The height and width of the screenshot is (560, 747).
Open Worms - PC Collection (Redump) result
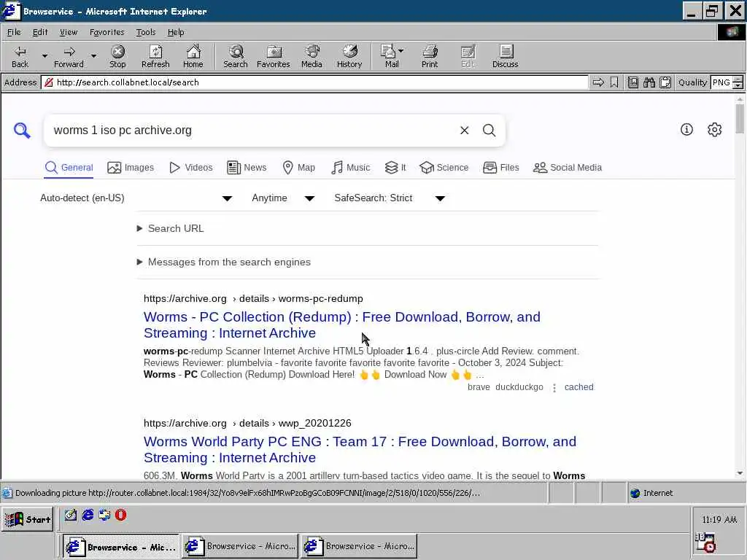(x=342, y=324)
